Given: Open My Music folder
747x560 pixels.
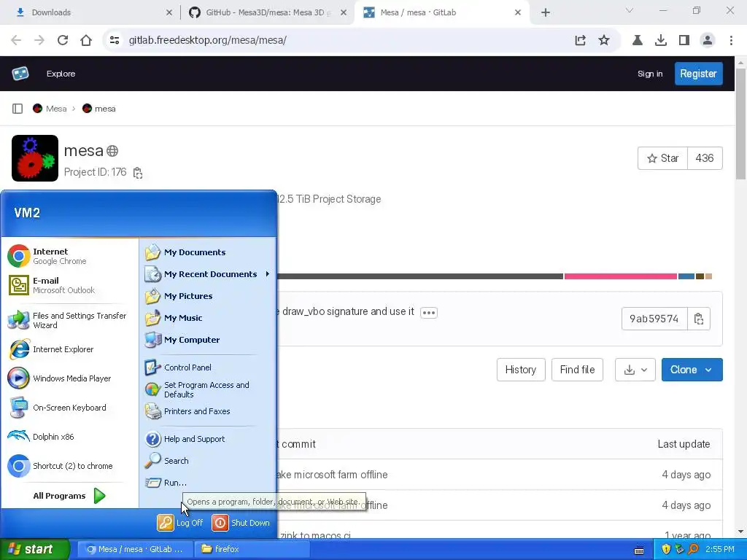Looking at the screenshot, I should point(208,318).
